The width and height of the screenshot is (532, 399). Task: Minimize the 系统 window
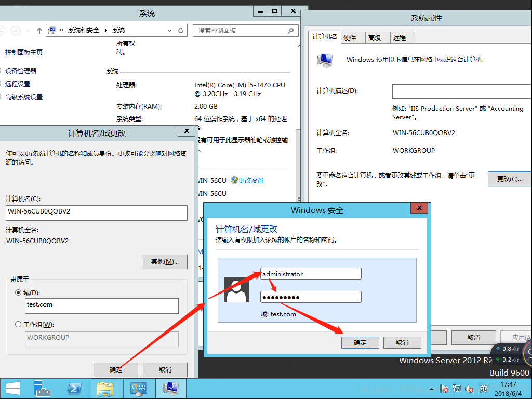[260, 11]
